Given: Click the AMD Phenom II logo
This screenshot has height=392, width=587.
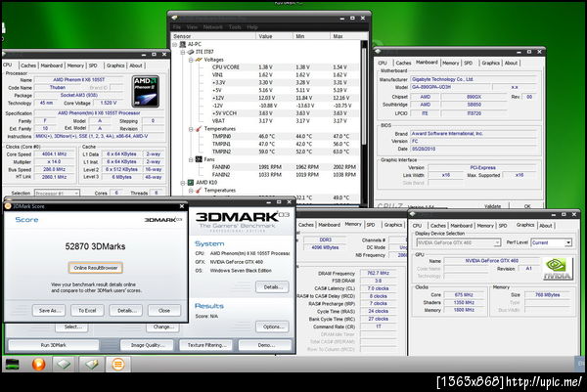Looking at the screenshot, I should 146,92.
